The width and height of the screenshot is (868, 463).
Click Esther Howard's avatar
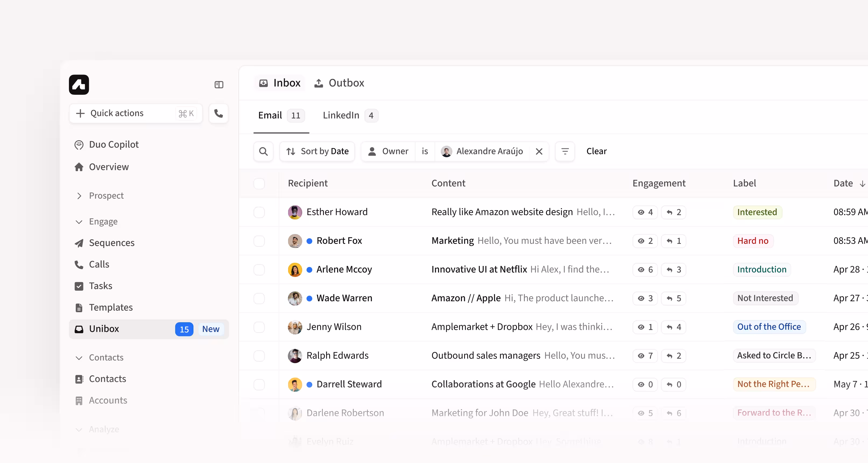tap(295, 212)
